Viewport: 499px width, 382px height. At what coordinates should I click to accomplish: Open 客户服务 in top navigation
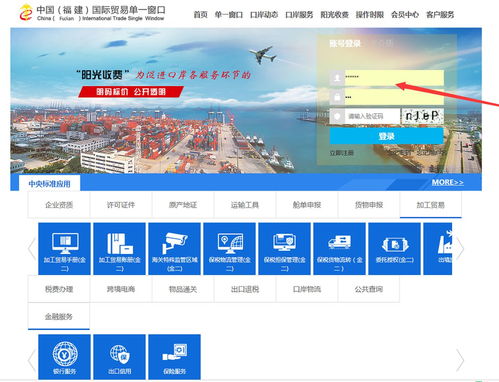(440, 15)
